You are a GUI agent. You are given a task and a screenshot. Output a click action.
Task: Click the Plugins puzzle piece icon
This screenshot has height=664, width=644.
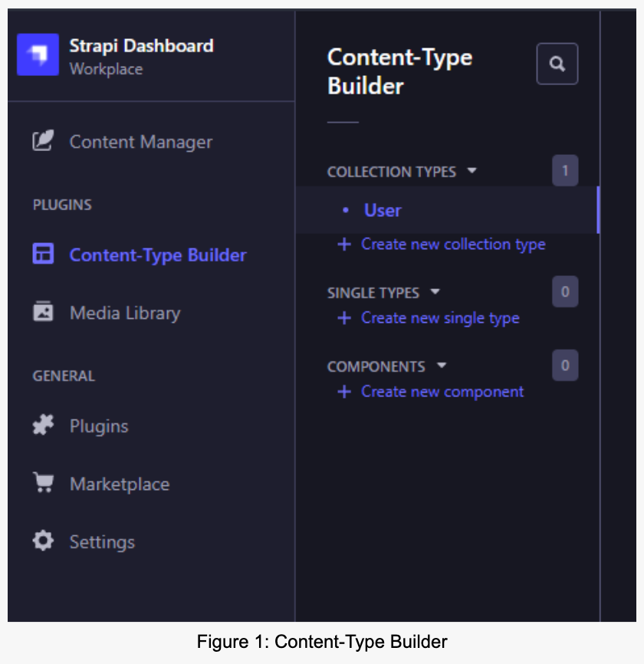(43, 425)
